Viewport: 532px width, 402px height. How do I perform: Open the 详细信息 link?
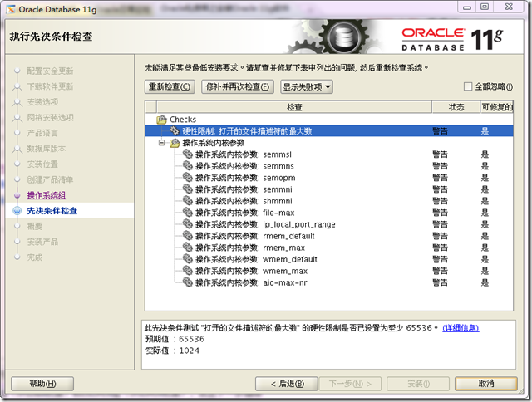point(461,328)
